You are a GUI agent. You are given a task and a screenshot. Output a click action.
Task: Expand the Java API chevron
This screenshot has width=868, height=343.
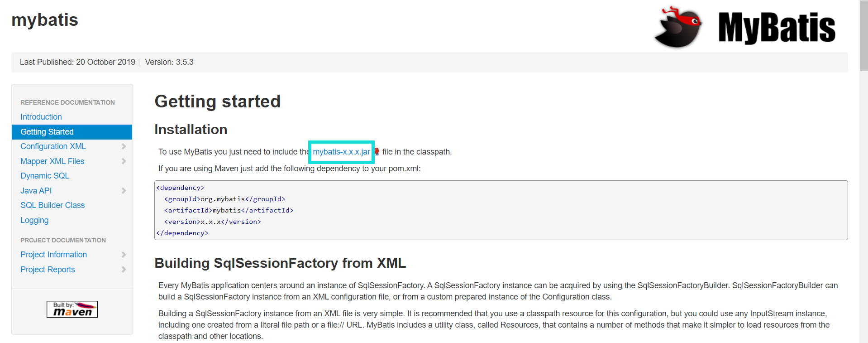[124, 191]
